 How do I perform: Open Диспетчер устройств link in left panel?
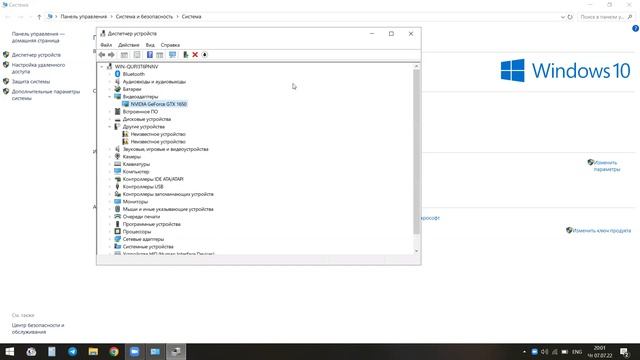click(36, 55)
